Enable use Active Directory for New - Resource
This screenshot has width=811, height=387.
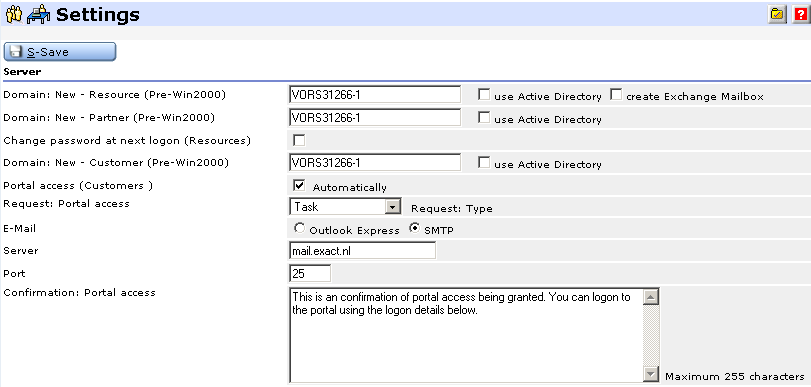coord(484,95)
